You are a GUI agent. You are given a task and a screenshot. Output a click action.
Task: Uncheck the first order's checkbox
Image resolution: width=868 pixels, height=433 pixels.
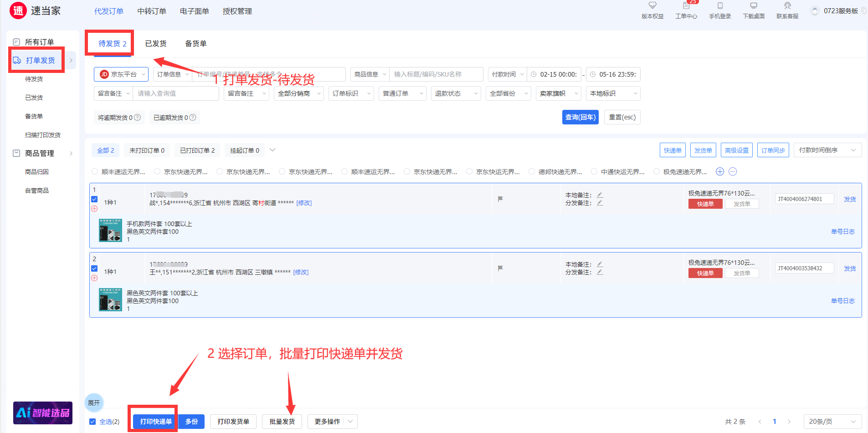click(x=94, y=199)
